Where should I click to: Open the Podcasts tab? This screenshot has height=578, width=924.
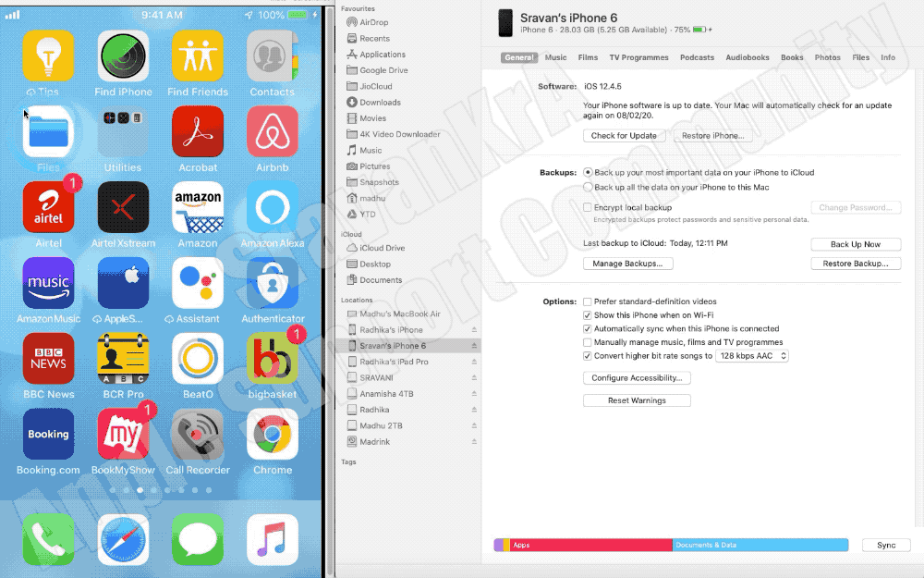(x=697, y=57)
